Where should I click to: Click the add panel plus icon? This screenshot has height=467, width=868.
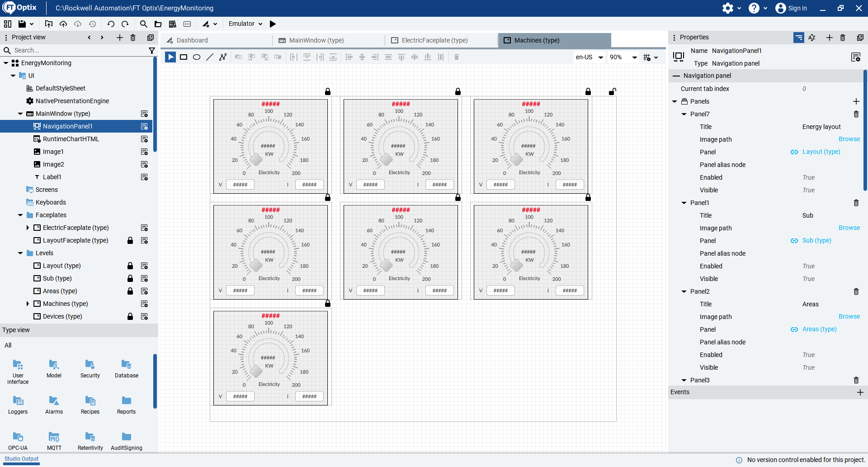coord(856,101)
